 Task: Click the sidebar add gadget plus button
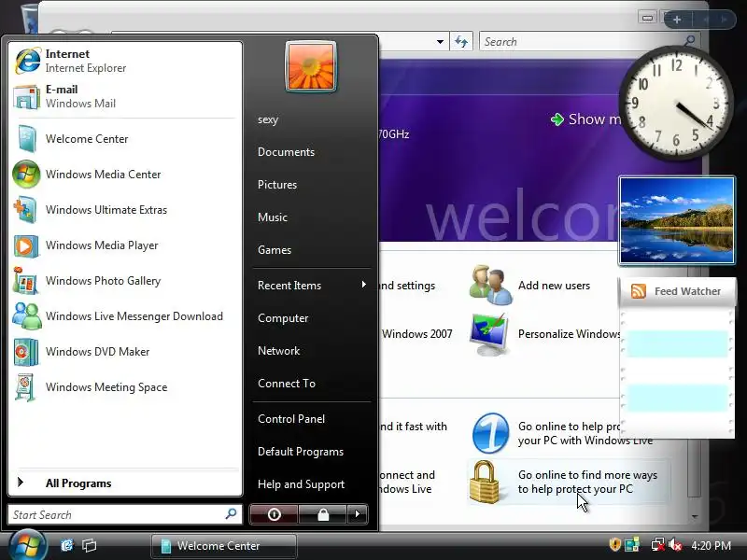[677, 20]
